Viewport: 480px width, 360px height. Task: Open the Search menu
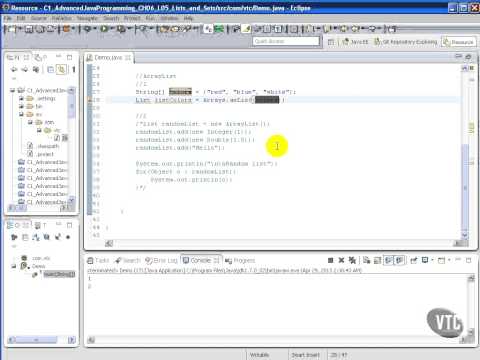click(x=111, y=18)
